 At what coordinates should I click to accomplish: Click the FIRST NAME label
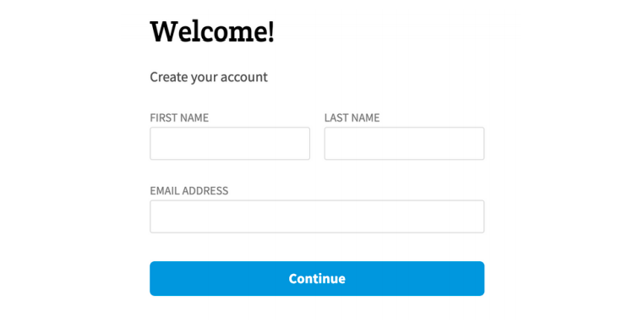coord(179,118)
